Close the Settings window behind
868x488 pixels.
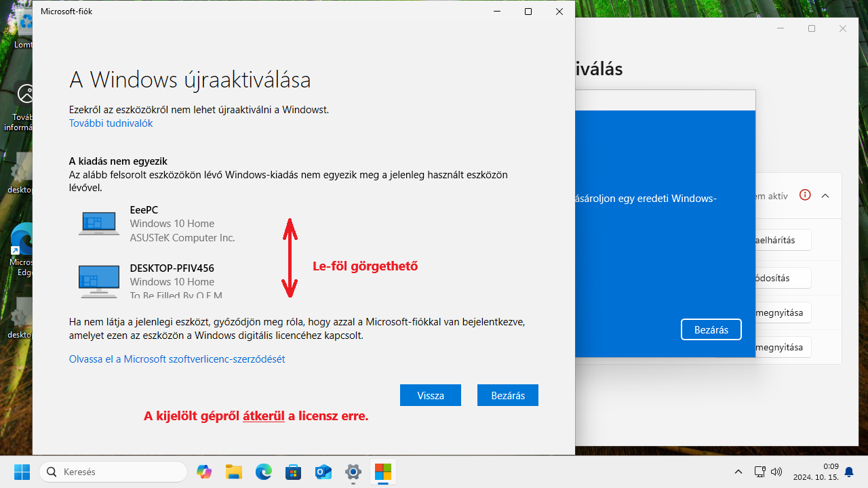pos(843,28)
